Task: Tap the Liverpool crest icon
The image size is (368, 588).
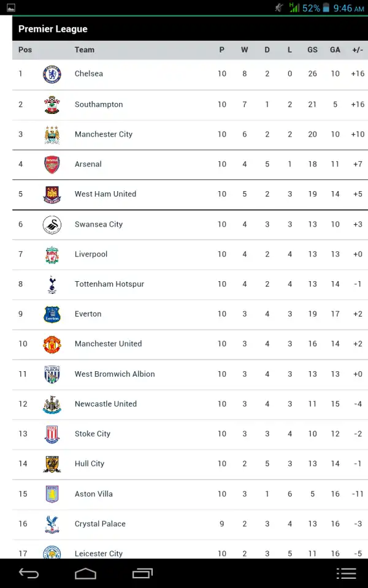Action: 52,254
